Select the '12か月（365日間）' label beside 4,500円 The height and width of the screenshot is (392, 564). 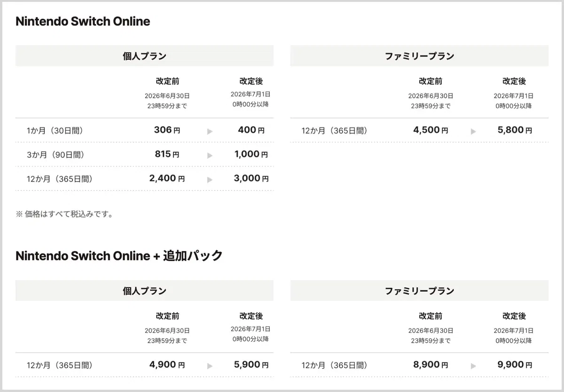(x=334, y=131)
